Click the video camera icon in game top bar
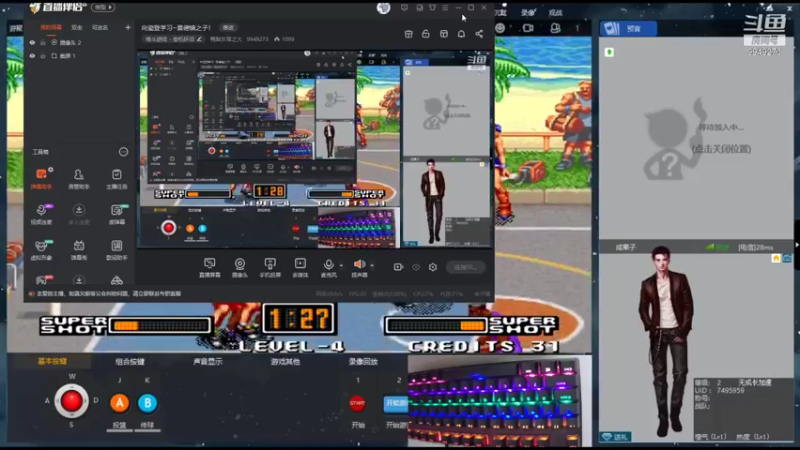800x450 pixels. pyautogui.click(x=528, y=28)
